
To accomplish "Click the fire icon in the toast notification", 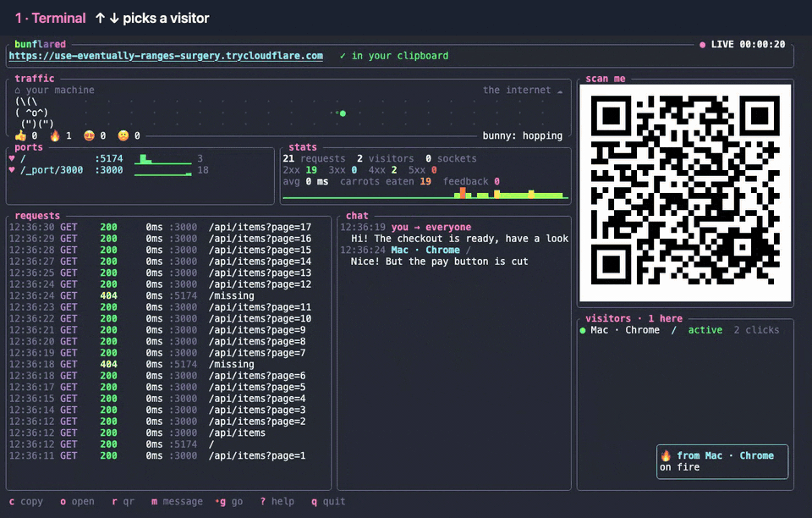I will coord(666,455).
